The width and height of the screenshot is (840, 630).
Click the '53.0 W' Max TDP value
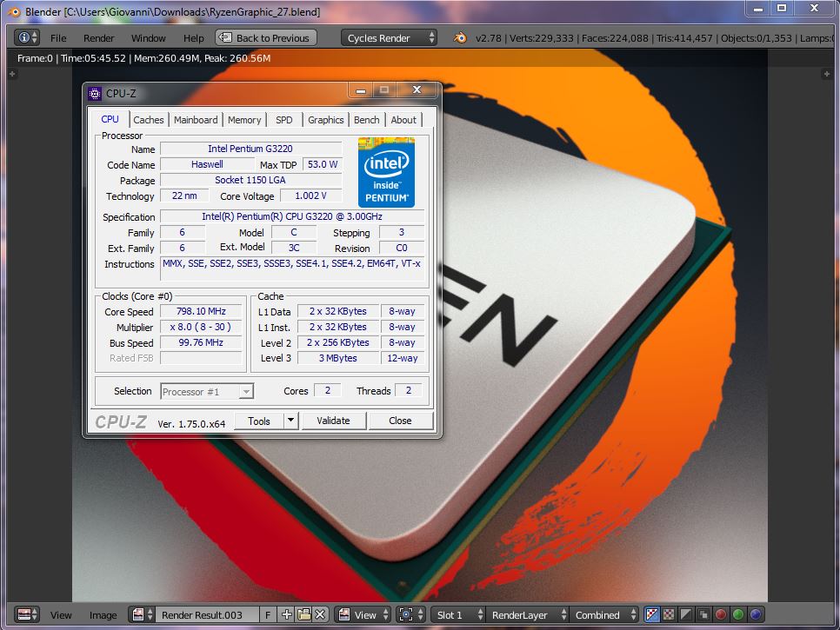coord(323,164)
